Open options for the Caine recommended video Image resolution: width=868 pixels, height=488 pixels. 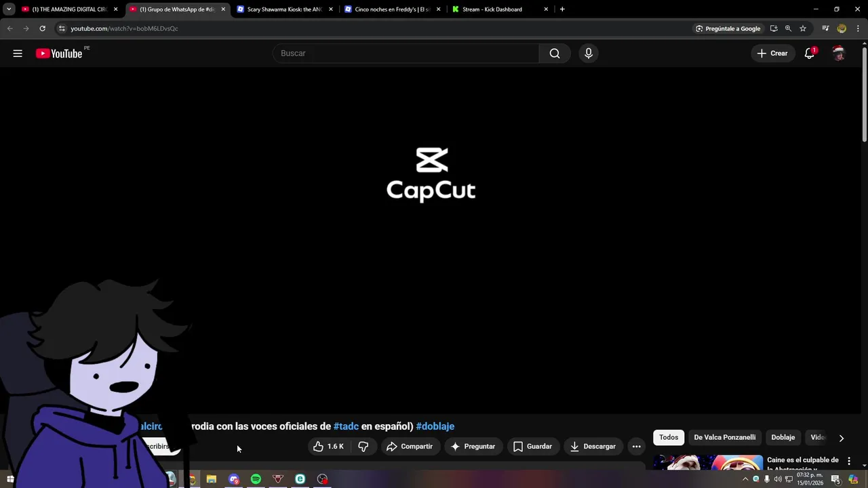(849, 461)
